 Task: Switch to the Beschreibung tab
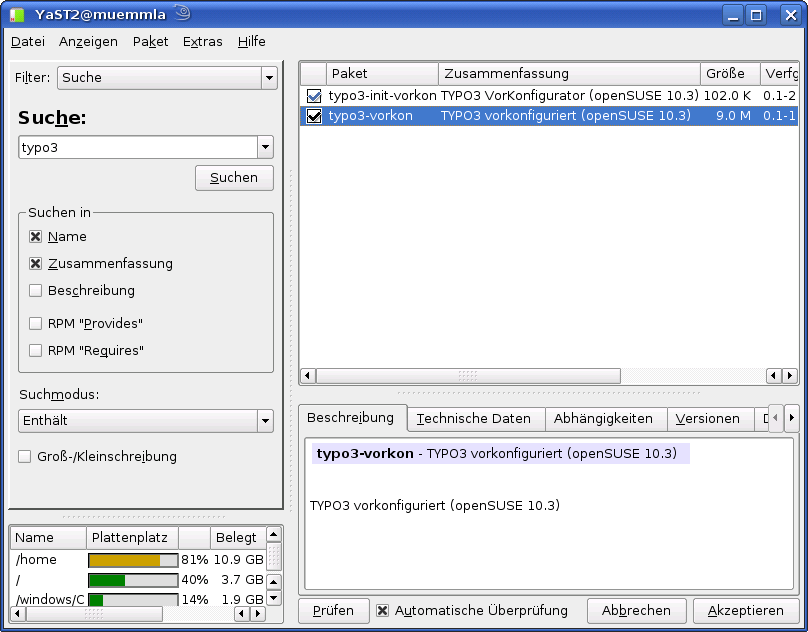pos(350,418)
